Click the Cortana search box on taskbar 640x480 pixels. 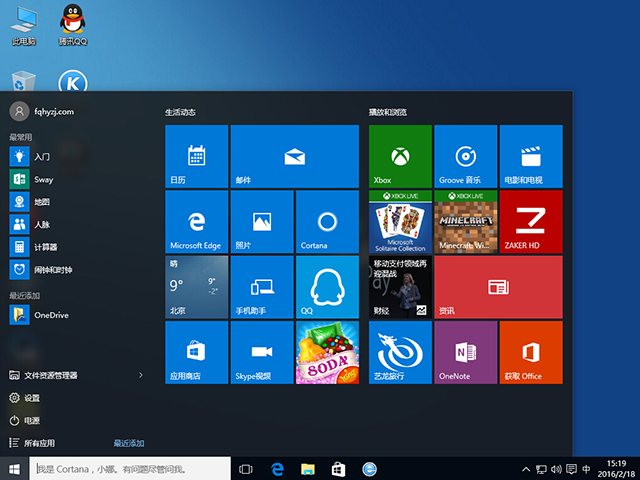pyautogui.click(x=130, y=468)
